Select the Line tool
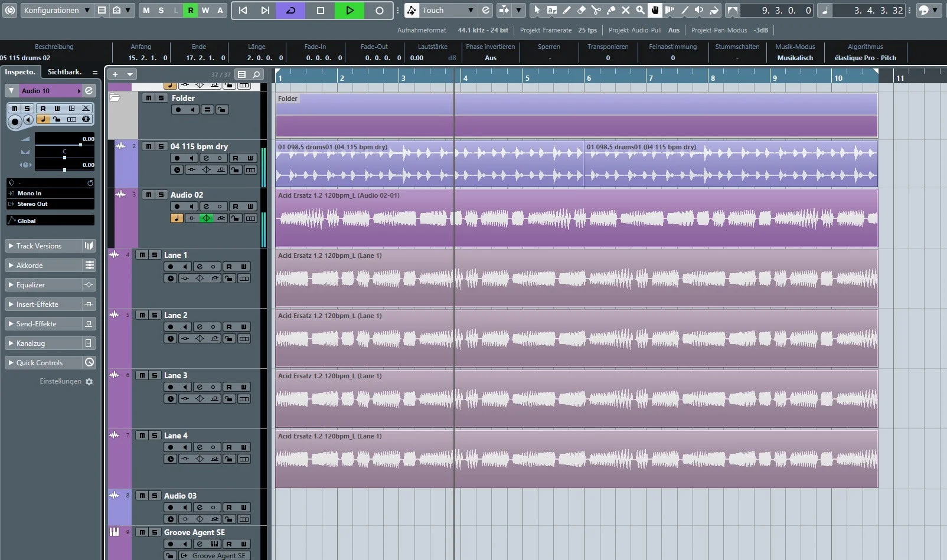This screenshot has height=560, width=947. (x=684, y=10)
